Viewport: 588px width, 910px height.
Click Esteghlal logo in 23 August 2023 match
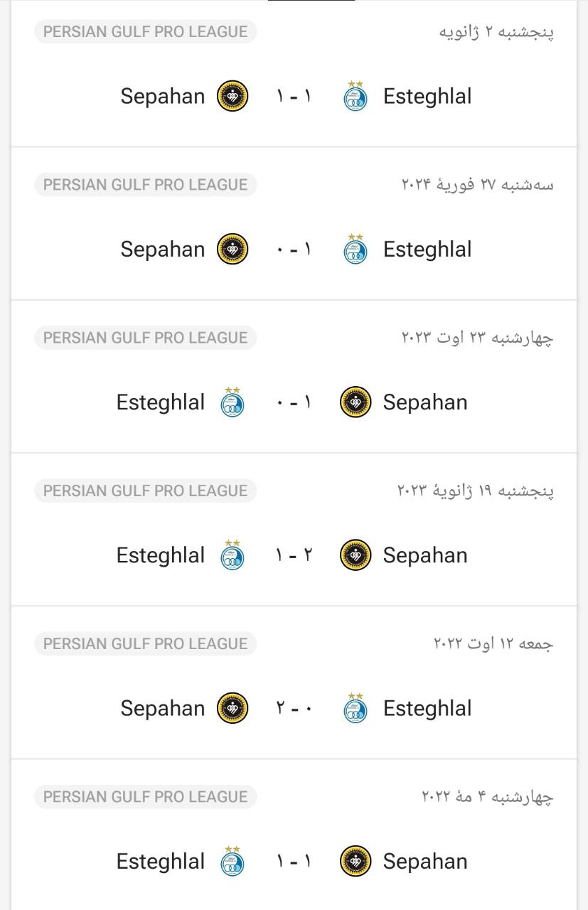(232, 402)
